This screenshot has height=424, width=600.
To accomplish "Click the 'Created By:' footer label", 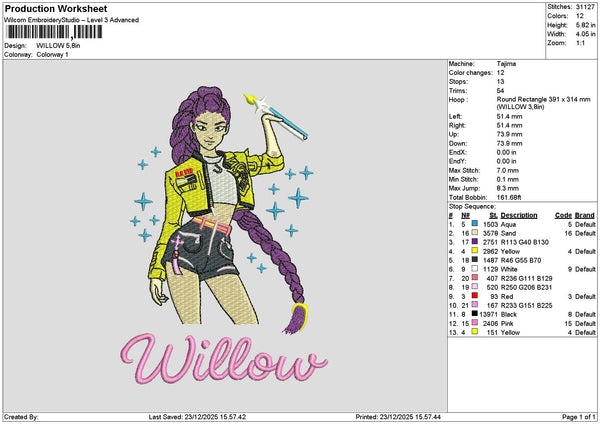I will coord(21,417).
